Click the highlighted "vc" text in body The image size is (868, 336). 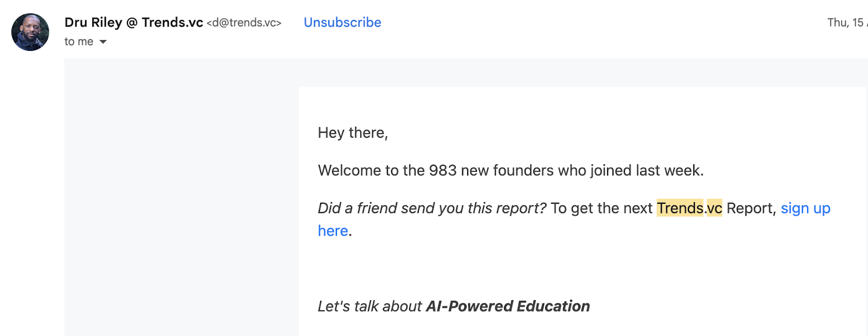(x=714, y=208)
